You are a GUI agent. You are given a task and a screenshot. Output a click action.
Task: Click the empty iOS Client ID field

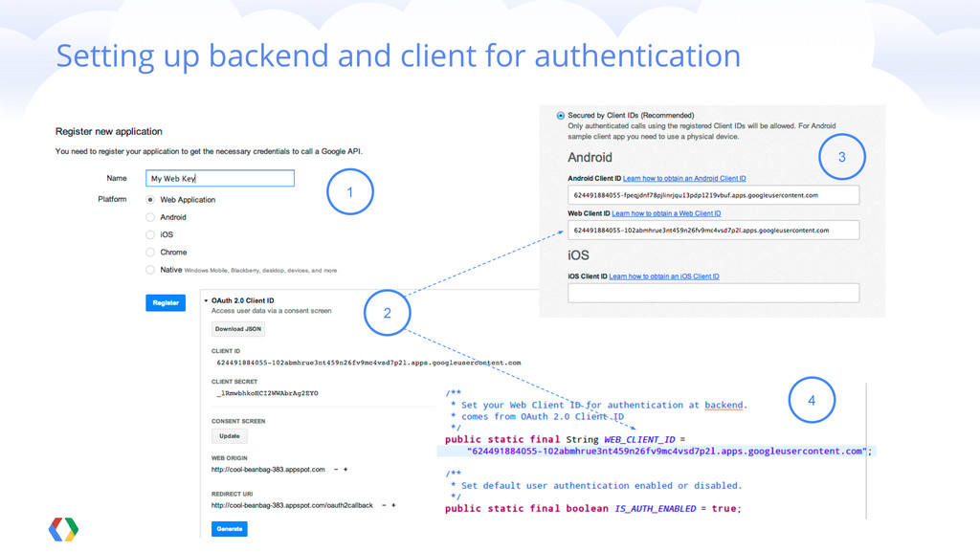point(713,293)
